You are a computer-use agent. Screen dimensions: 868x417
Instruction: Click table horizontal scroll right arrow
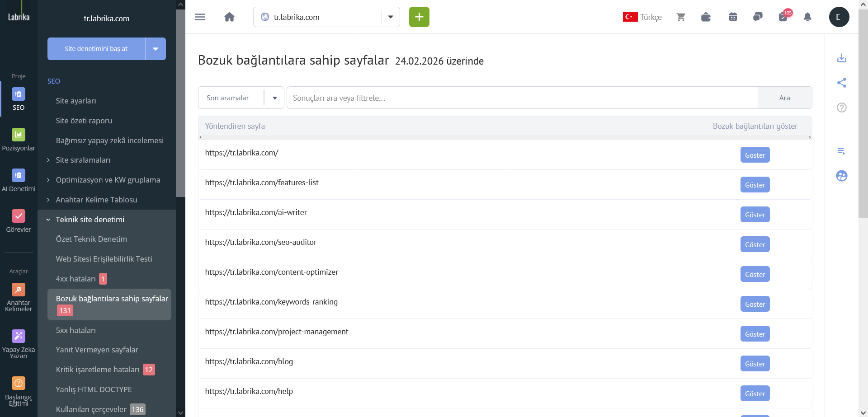(809, 137)
